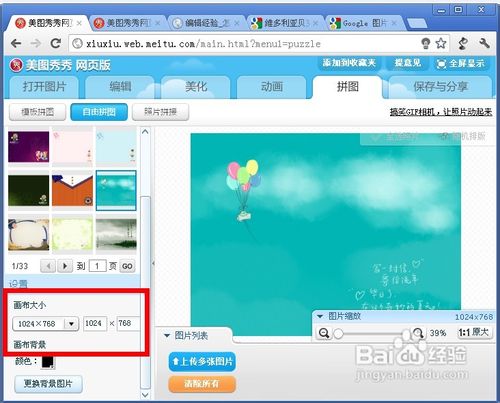Enable 全屏显示 full screen mode

(462, 63)
